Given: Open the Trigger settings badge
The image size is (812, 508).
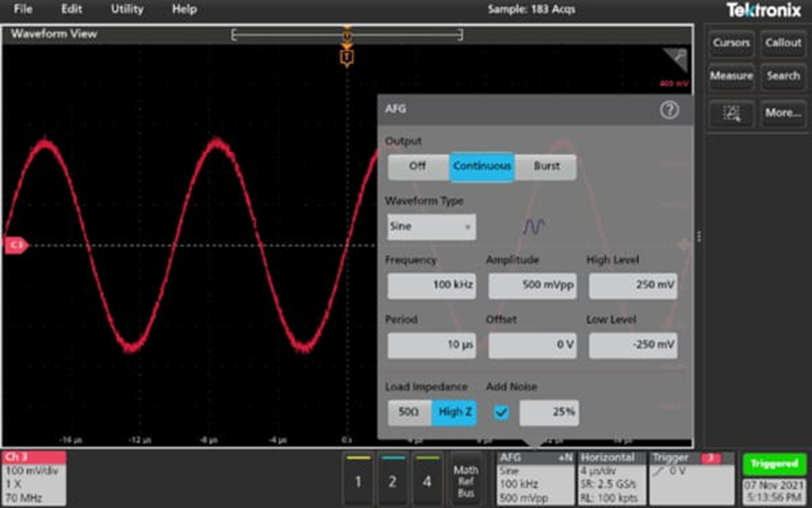Looking at the screenshot, I should pyautogui.click(x=691, y=478).
